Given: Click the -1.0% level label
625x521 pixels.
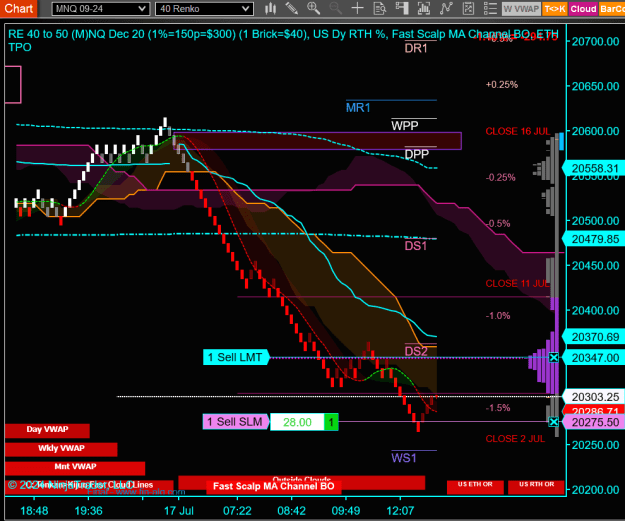Looking at the screenshot, I should [x=498, y=316].
